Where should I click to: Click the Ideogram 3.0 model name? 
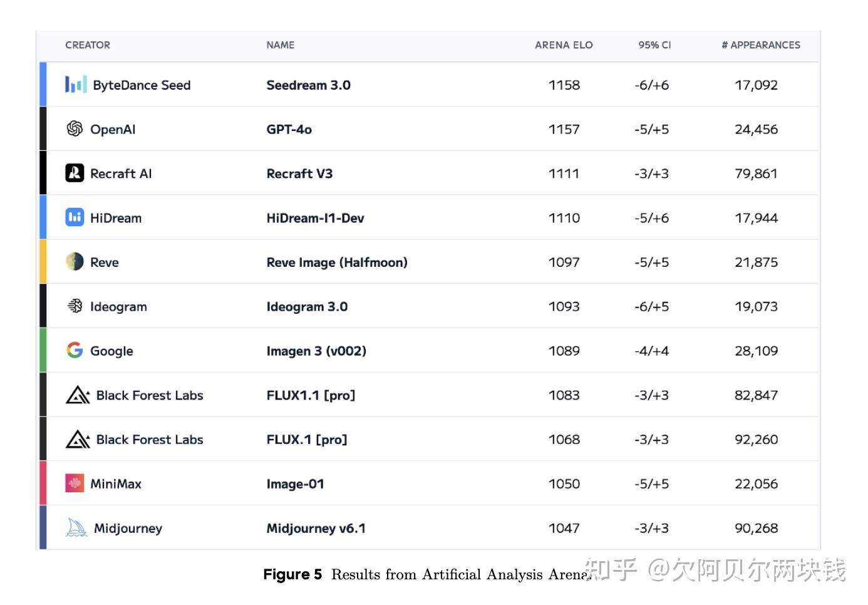coord(307,307)
